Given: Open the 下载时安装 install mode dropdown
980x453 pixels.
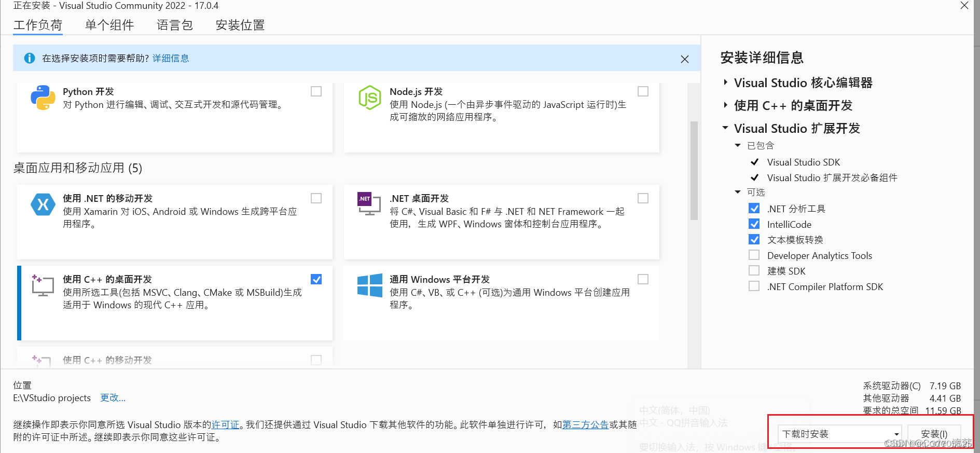Looking at the screenshot, I should click(x=839, y=434).
